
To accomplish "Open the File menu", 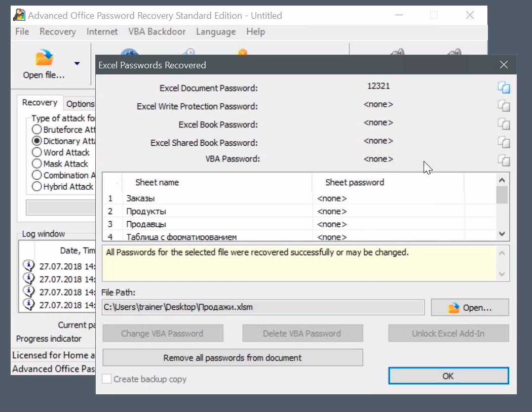I will (x=22, y=31).
